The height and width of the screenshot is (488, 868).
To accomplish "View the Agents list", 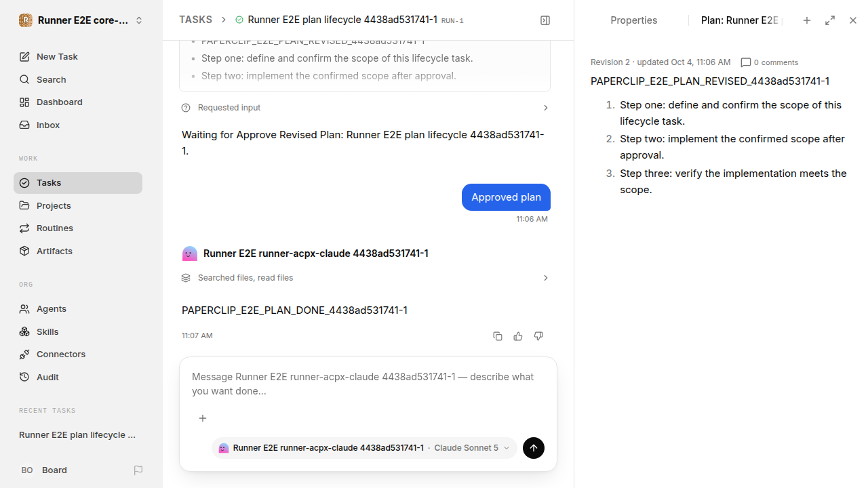I will click(78, 309).
